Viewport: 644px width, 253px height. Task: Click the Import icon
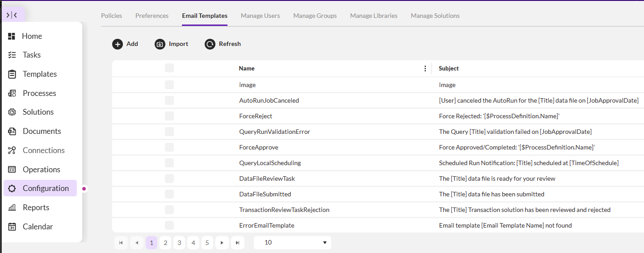pos(160,44)
